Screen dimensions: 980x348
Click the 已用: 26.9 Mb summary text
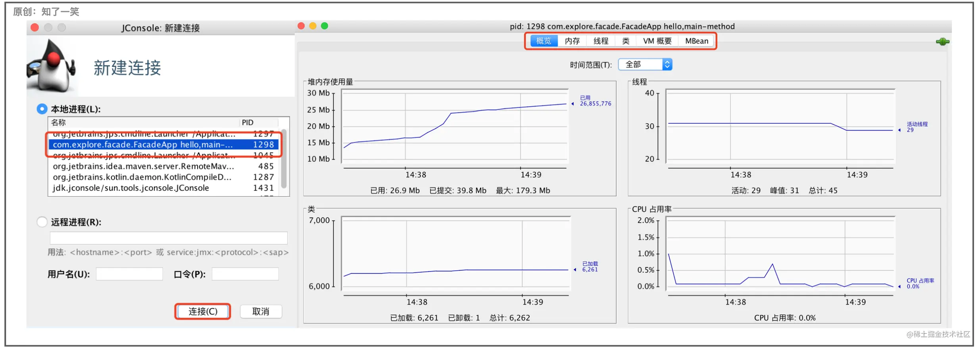click(x=395, y=191)
